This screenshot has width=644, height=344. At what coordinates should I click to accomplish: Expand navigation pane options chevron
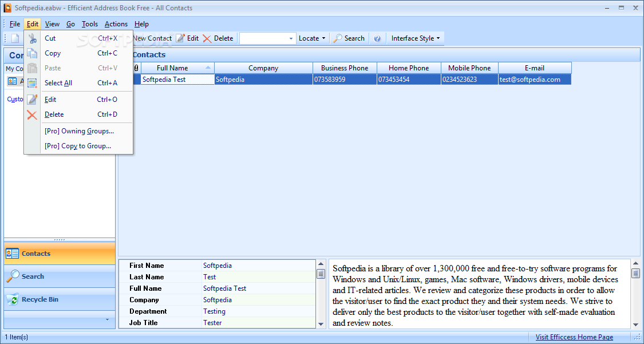point(107,319)
